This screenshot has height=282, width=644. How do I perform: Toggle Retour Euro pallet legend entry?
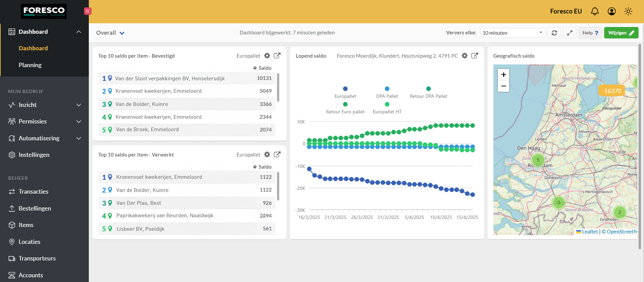coord(345,108)
